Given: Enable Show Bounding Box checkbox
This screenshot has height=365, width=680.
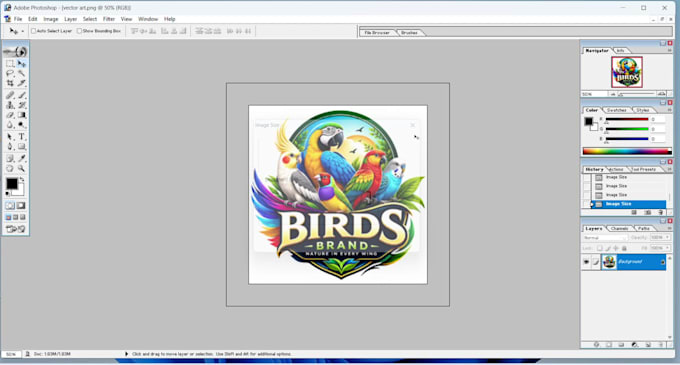Looking at the screenshot, I should (79, 31).
